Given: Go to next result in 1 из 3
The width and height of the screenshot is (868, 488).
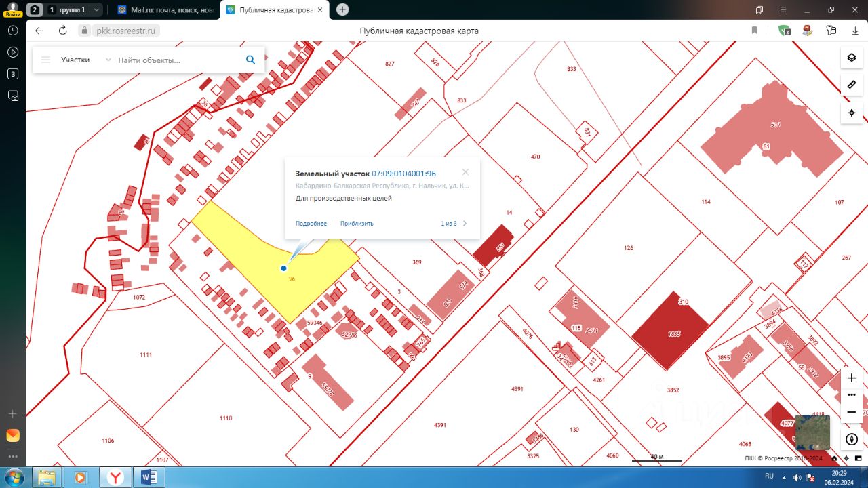Looking at the screenshot, I should tap(465, 224).
